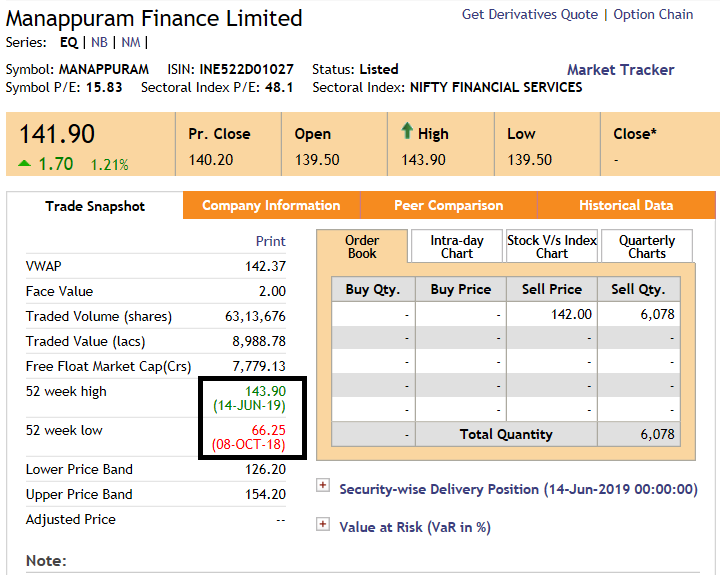The height and width of the screenshot is (575, 720).
Task: Open the Option Chain link
Action: [653, 15]
